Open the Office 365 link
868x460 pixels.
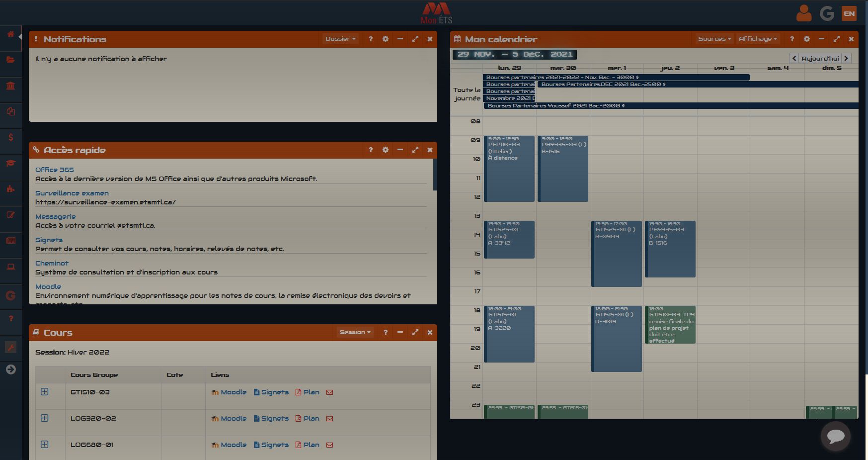pos(55,170)
